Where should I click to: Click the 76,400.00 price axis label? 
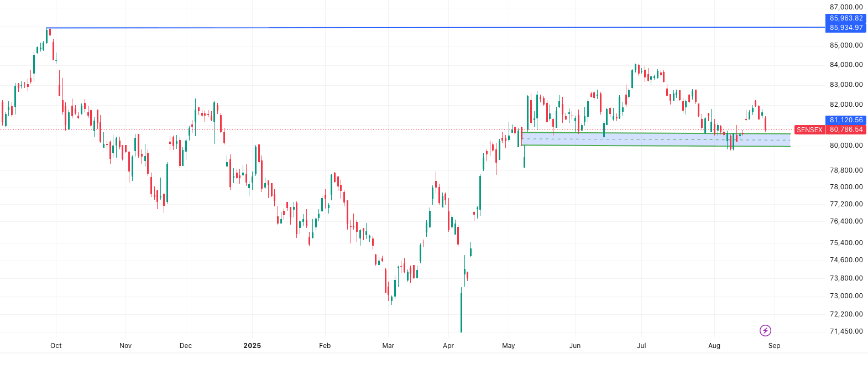point(846,221)
